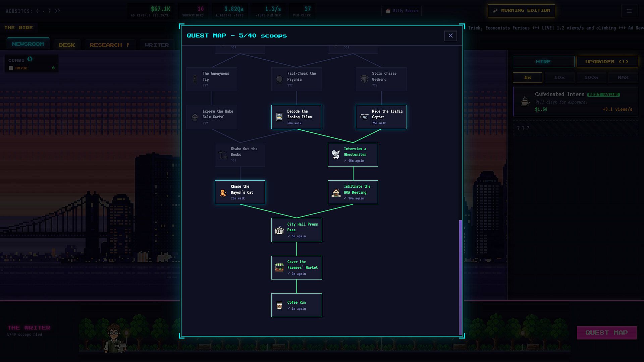
Task: Start the Decode the Zoning Files quest
Action: [297, 117]
